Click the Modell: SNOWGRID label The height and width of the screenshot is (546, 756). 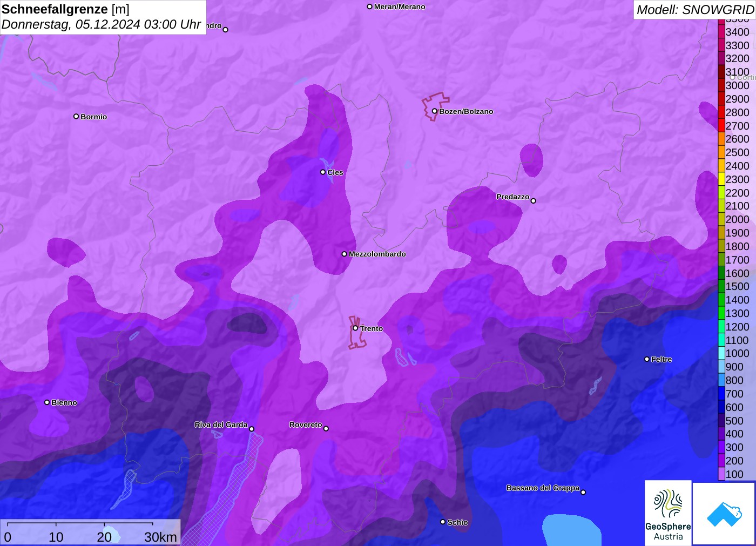695,10
